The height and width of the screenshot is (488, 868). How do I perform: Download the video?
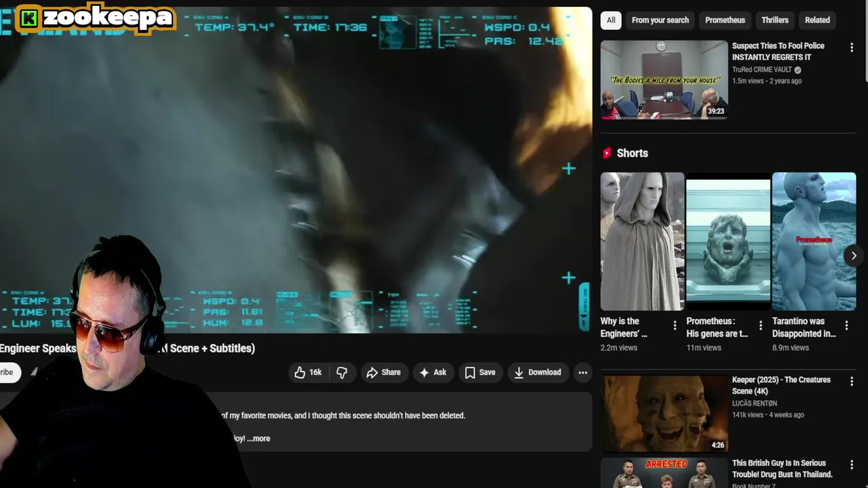pos(538,372)
